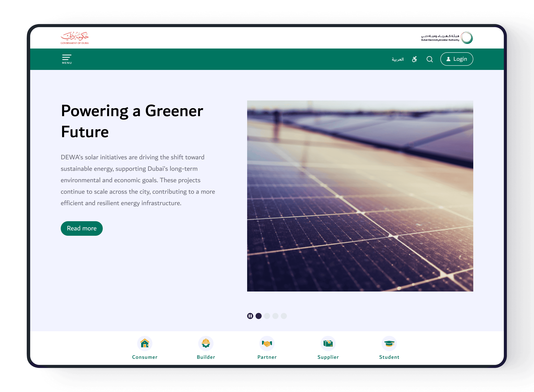The image size is (534, 392).
Task: Click the DEWA authority logo
Action: 447,38
